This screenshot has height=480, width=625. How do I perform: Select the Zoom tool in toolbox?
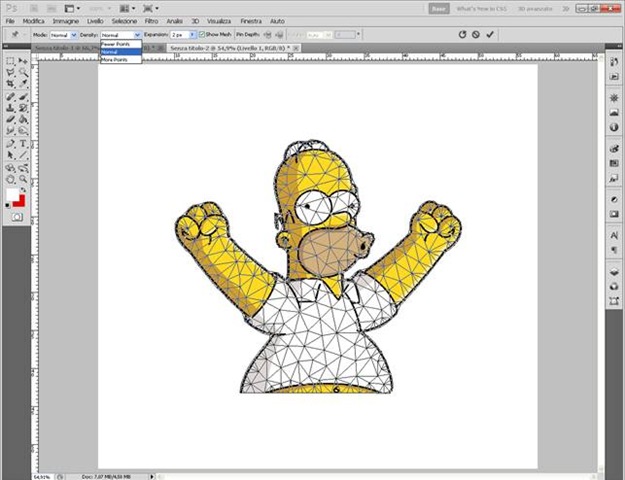coord(23,179)
